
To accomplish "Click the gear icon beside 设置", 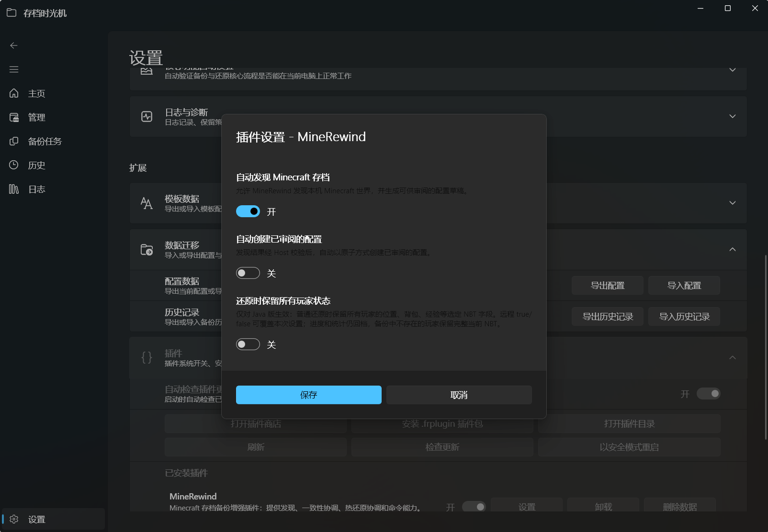I will 14,519.
